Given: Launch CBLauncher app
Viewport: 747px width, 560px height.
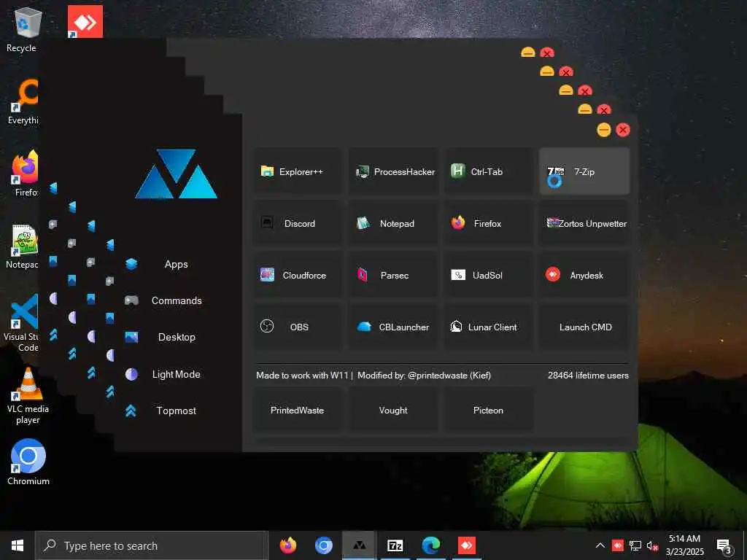Looking at the screenshot, I should [x=393, y=327].
